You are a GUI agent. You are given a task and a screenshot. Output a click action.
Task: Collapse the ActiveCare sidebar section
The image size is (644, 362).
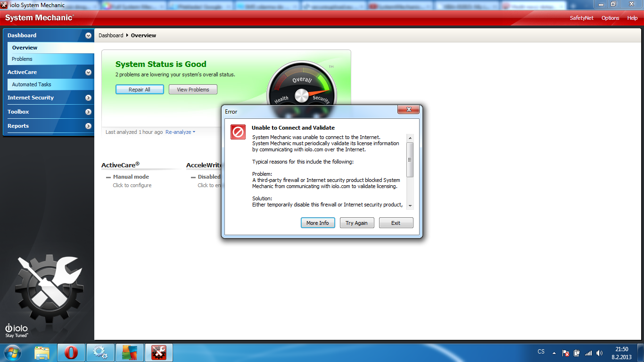(x=88, y=72)
